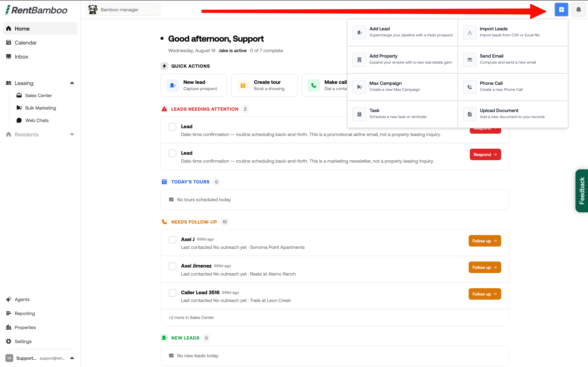This screenshot has width=588, height=367.
Task: Check the Axel J follow-up checkbox
Action: pos(173,240)
